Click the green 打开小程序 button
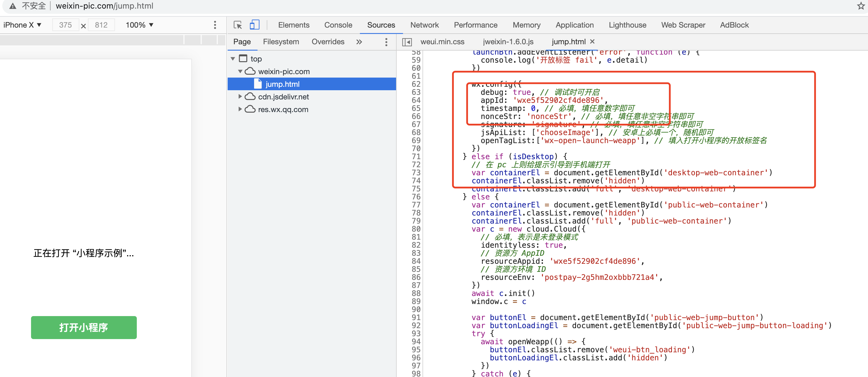Image resolution: width=868 pixels, height=377 pixels. [x=84, y=327]
